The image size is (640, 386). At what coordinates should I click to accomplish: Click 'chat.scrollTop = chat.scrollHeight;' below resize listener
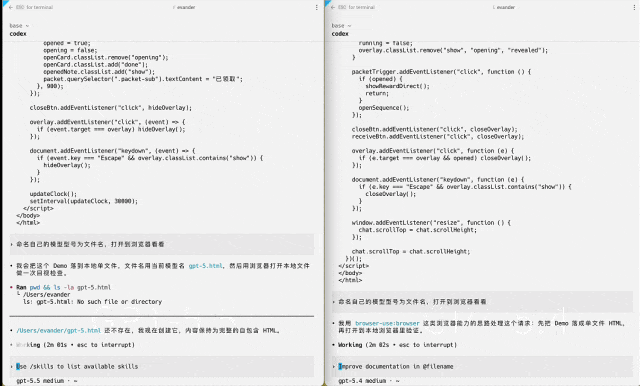point(418,230)
